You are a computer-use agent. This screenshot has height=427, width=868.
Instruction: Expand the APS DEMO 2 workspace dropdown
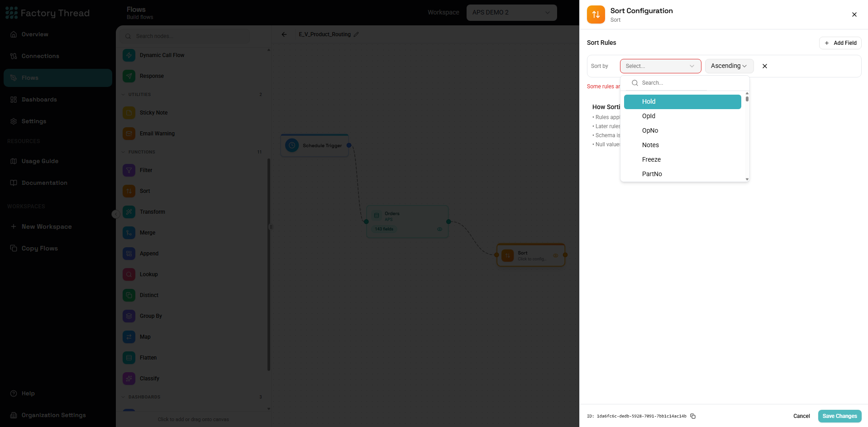511,13
